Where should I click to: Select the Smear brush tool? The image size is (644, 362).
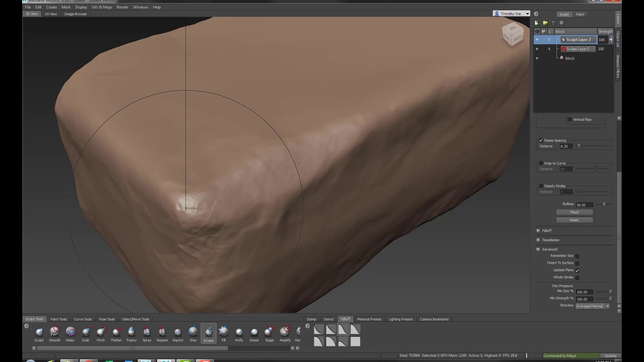point(254,334)
